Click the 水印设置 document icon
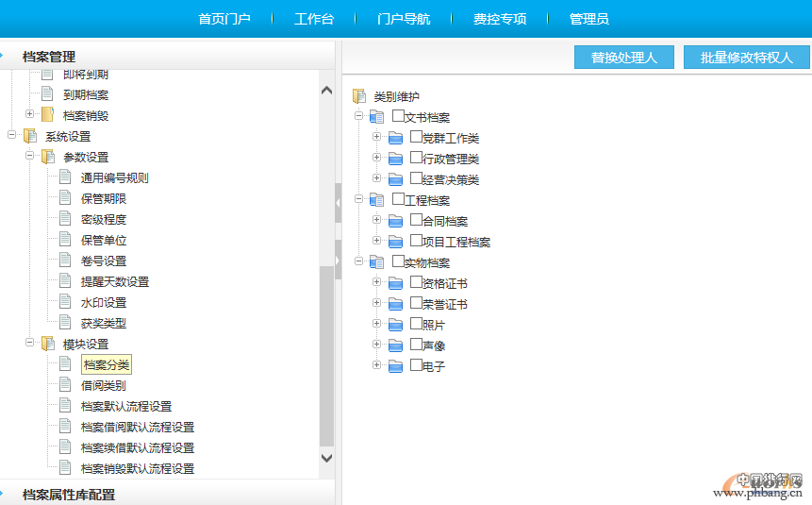Image resolution: width=812 pixels, height=505 pixels. click(x=65, y=302)
